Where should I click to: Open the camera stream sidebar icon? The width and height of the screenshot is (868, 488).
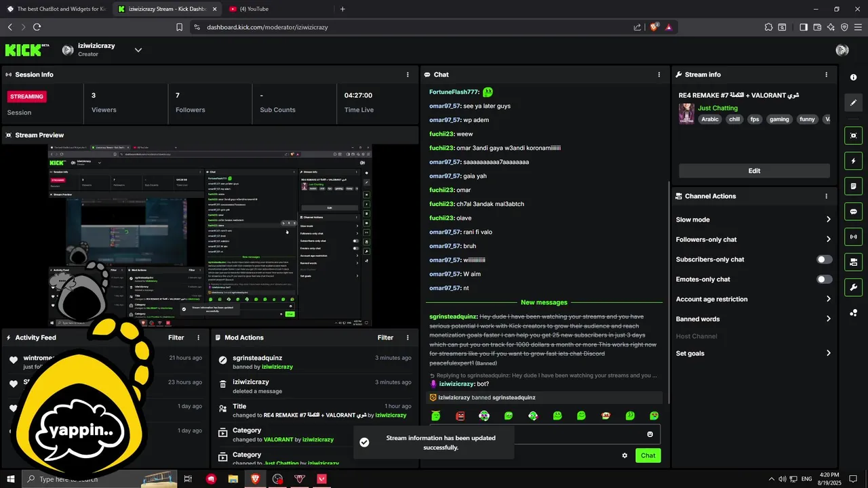click(x=853, y=262)
